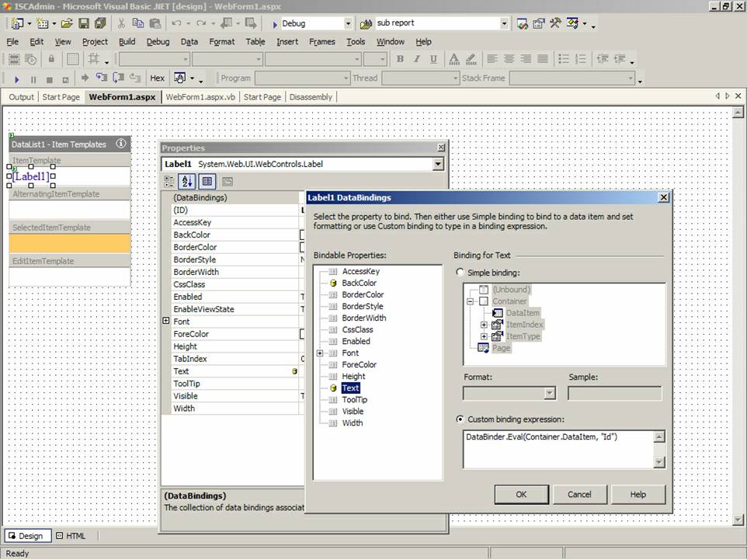
Task: Click OK in Label1 DataBindings dialog
Action: tap(521, 494)
